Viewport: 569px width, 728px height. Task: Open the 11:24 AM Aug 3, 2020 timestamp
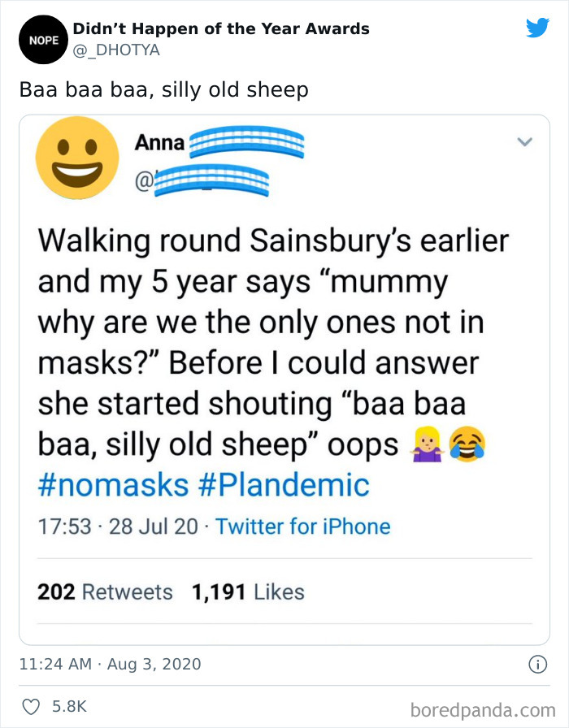(x=110, y=665)
